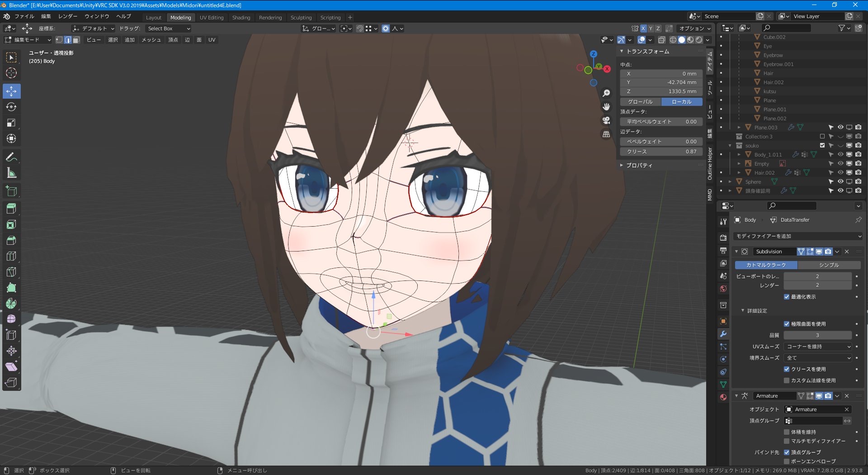Switch to the Sculpting workspace tab
Image resolution: width=868 pixels, height=475 pixels.
[301, 18]
